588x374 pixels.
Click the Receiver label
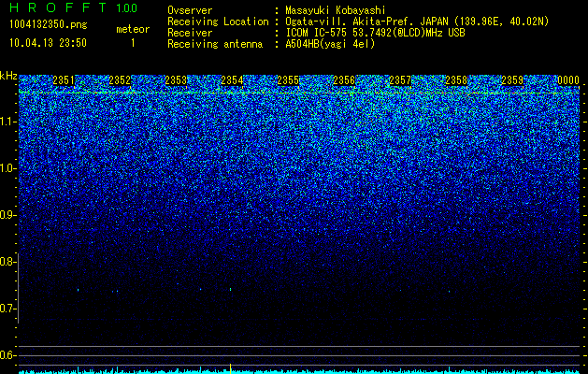pyautogui.click(x=190, y=33)
